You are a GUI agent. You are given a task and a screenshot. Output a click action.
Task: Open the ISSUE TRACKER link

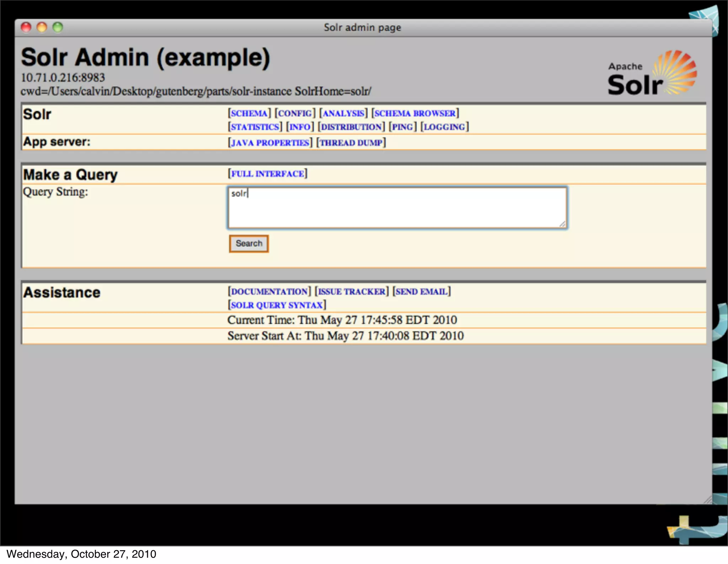coord(352,292)
